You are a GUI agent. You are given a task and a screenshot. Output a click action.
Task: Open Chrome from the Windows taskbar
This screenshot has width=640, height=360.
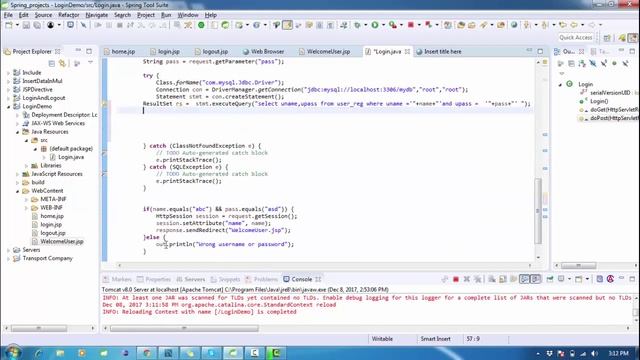[x=147, y=353]
